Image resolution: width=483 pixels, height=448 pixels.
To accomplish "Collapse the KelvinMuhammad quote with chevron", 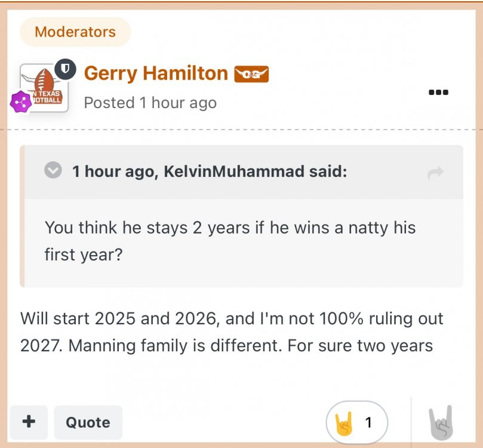I will point(54,171).
